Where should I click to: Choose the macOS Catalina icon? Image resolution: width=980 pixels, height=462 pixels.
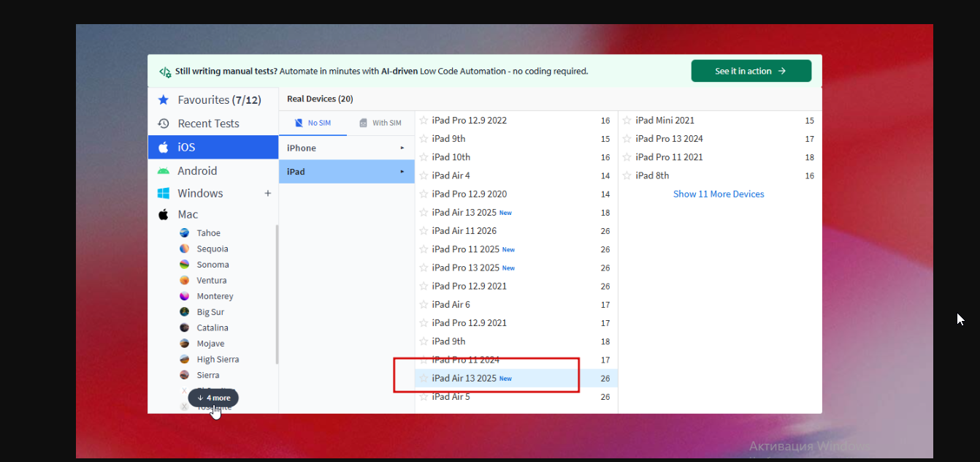coord(184,327)
